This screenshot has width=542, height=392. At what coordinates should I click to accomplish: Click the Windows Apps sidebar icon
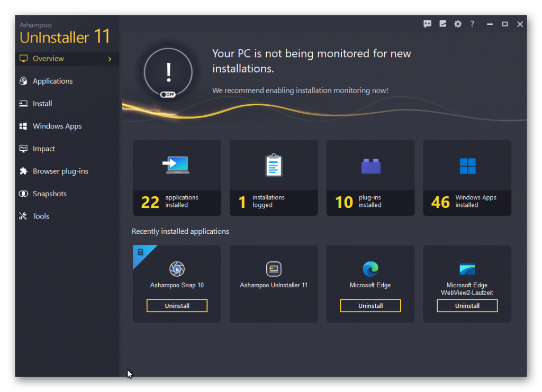(x=23, y=126)
